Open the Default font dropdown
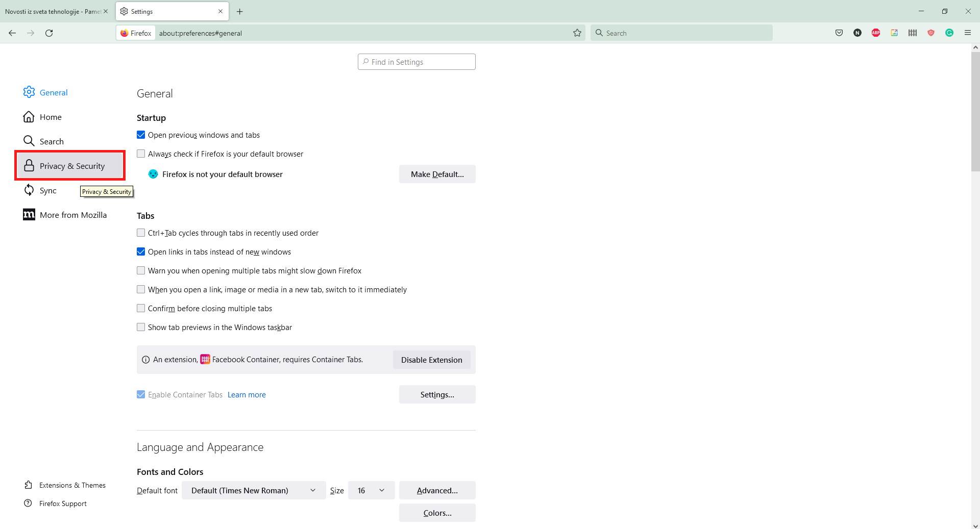Viewport: 980px width, 529px height. [x=253, y=490]
